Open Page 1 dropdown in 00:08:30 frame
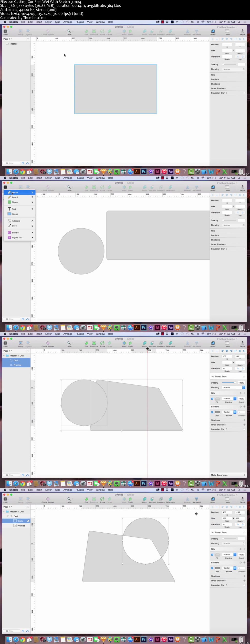This screenshot has height=644, width=250. tap(8, 351)
